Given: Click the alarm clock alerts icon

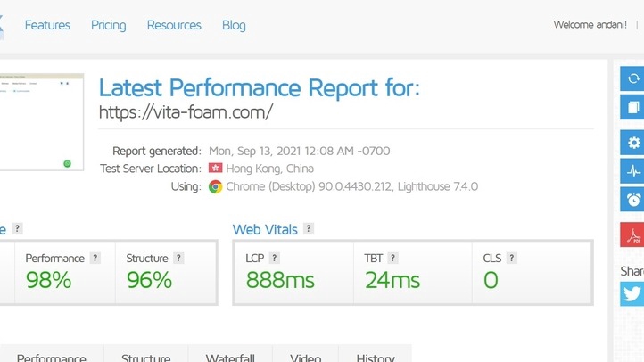Looking at the screenshot, I should click(632, 199).
